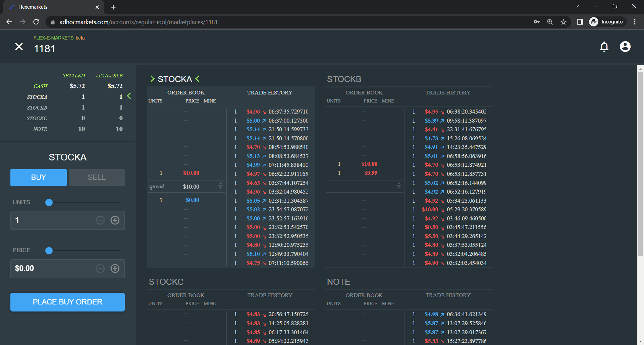Select the STOCKA market title
The width and height of the screenshot is (644, 345).
pos(175,79)
